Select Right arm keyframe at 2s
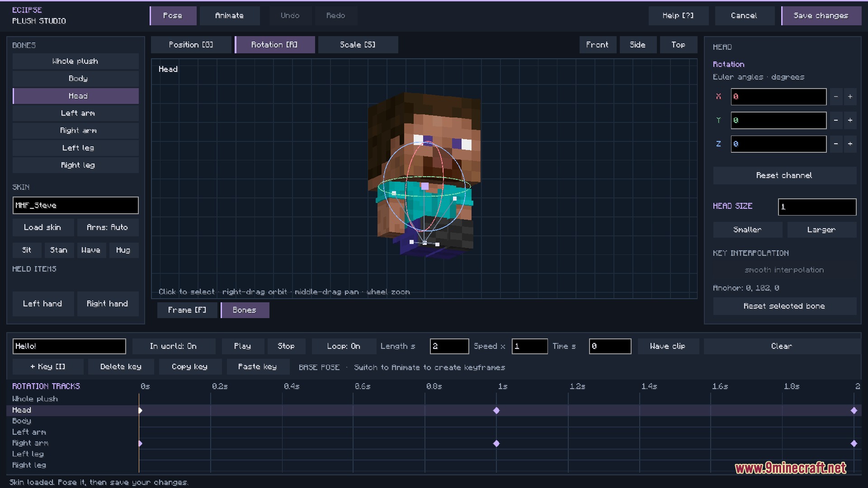 tap(854, 444)
